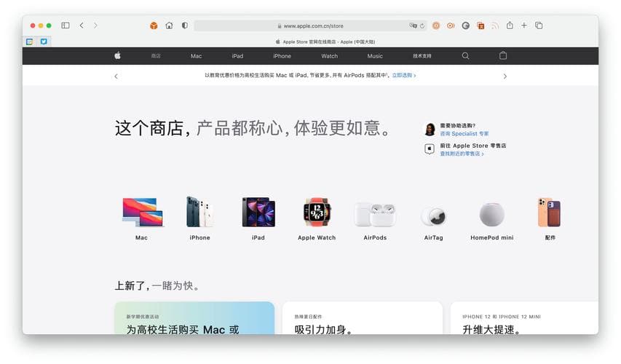This screenshot has width=621, height=364.
Task: Click the privacy shield icon in toolbar
Action: [x=184, y=25]
